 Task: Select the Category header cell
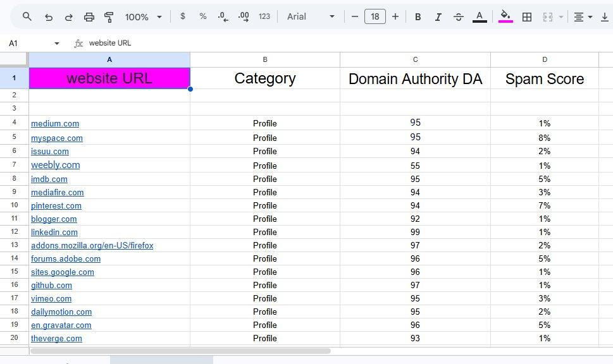265,78
